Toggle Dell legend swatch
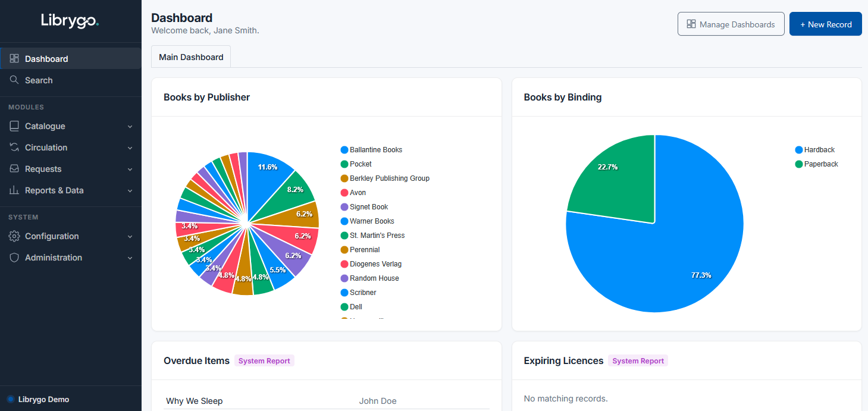868x411 pixels. (344, 307)
